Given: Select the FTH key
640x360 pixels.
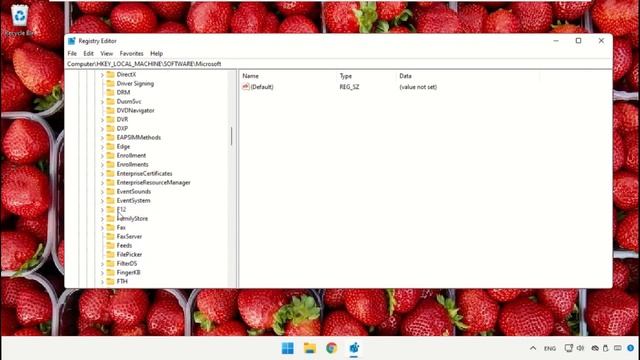Looking at the screenshot, I should 122,281.
